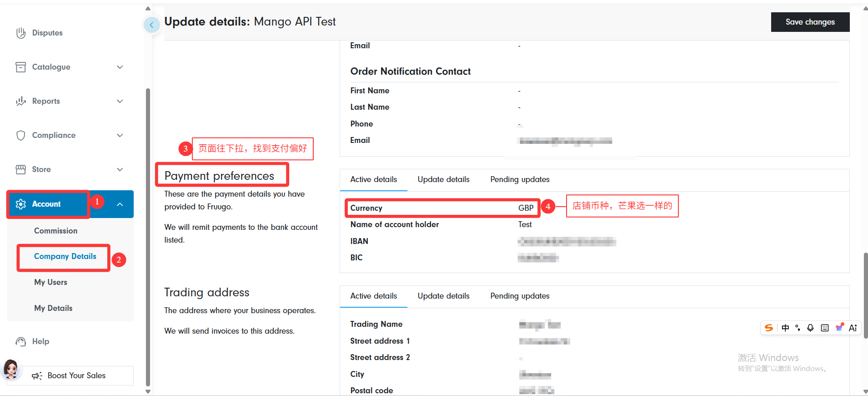Switch to Update details tab in Payment preferences

(443, 179)
